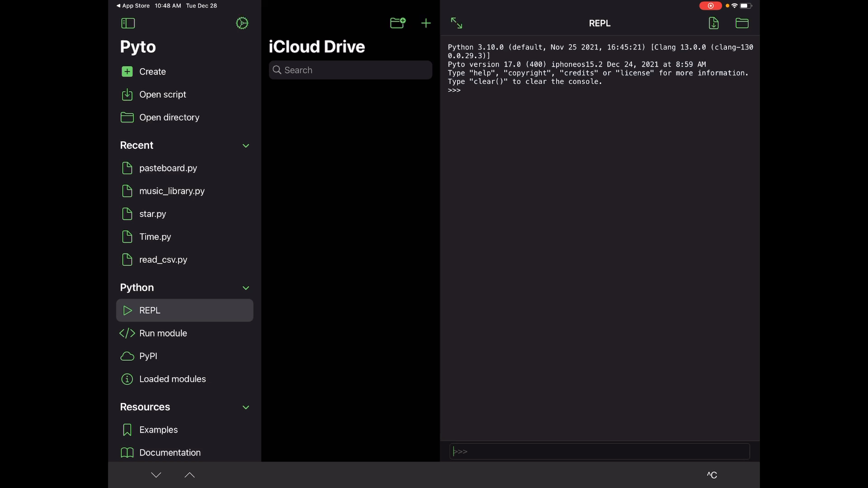This screenshot has height=488, width=868.
Task: Click the pasteboard.py file icon
Action: [x=127, y=168]
